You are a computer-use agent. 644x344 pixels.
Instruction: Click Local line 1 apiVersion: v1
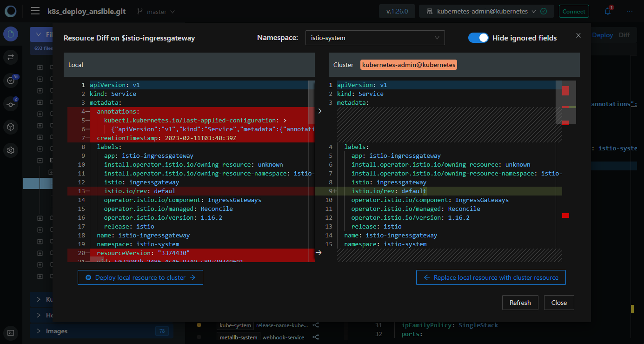pos(114,85)
